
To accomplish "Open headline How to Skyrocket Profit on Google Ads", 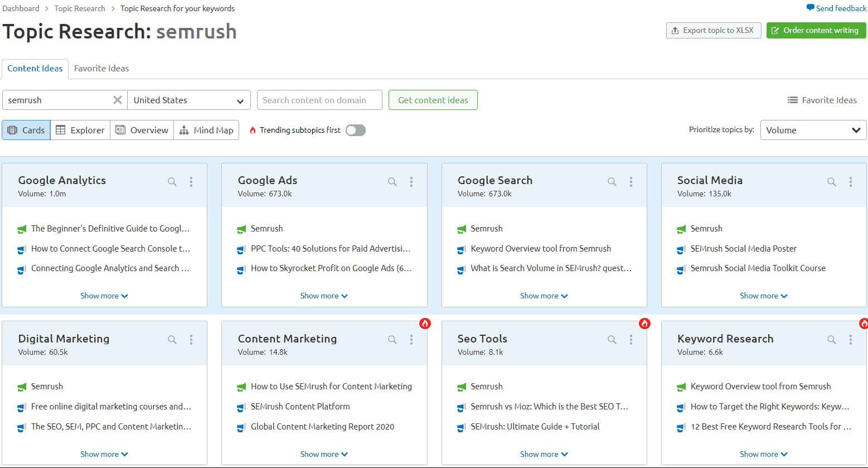I will click(x=331, y=268).
